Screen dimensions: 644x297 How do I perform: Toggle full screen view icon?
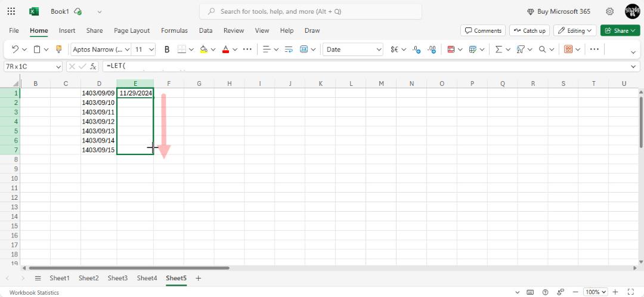point(631,292)
